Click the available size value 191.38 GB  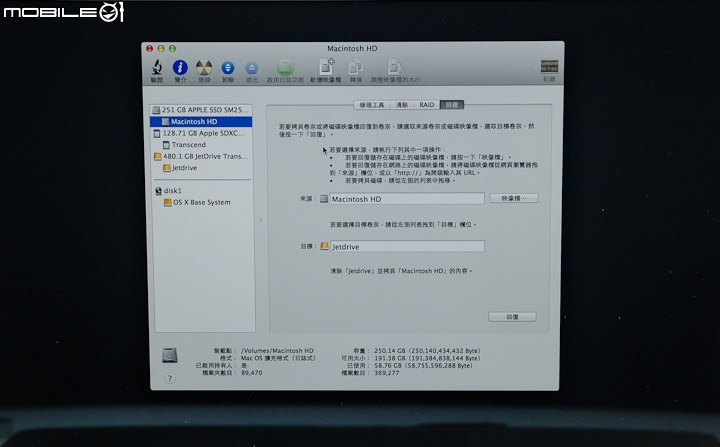[x=389, y=358]
